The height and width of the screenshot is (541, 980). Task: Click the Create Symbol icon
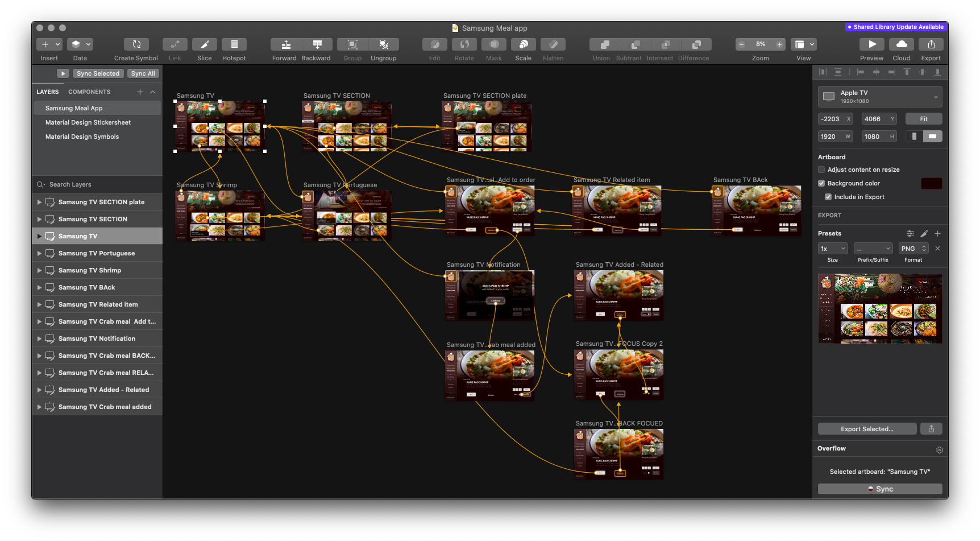coord(136,44)
